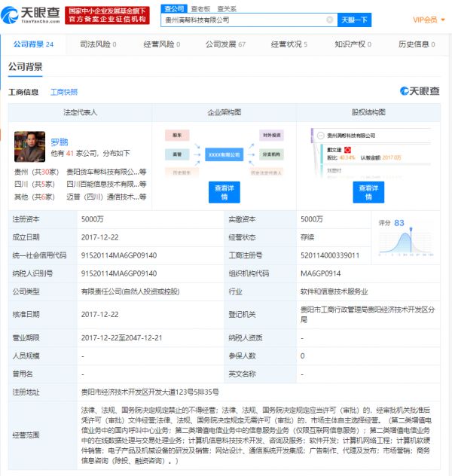Open the legal representative name 罗鹏 link
The width and height of the screenshot is (452, 476).
tap(59, 141)
